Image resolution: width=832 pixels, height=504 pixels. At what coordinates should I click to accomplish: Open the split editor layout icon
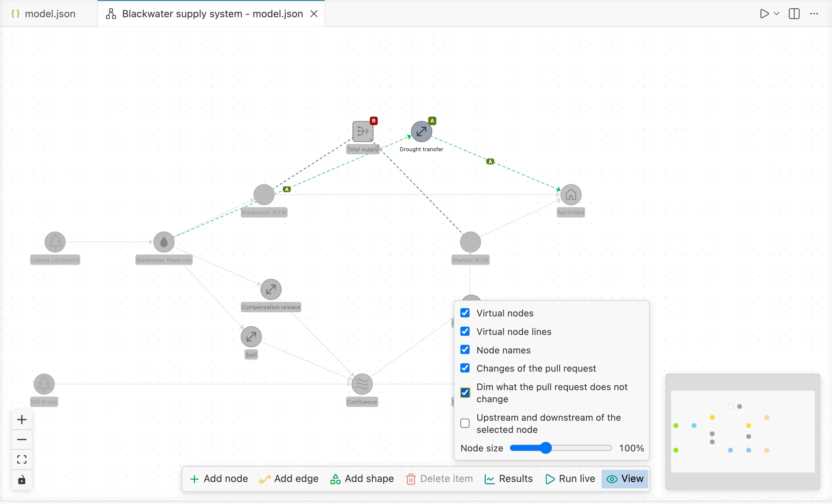point(794,14)
